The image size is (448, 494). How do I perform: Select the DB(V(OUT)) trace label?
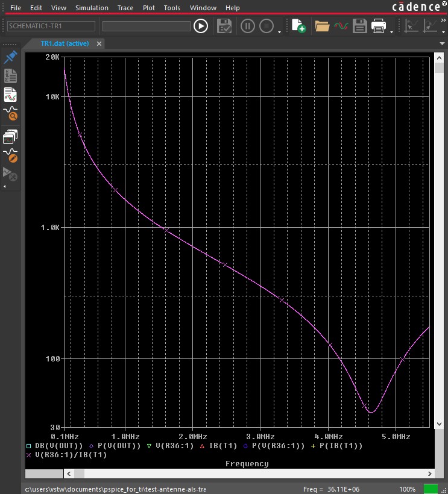58,446
